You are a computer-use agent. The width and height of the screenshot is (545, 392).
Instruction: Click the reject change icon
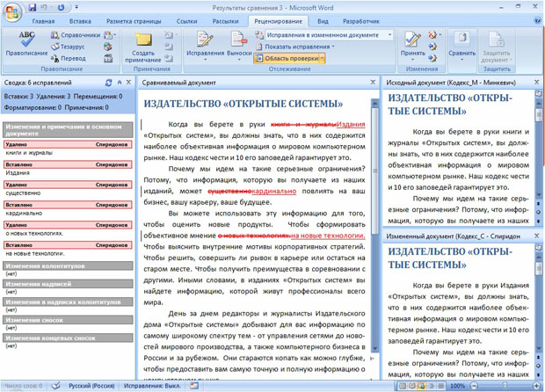433,35
